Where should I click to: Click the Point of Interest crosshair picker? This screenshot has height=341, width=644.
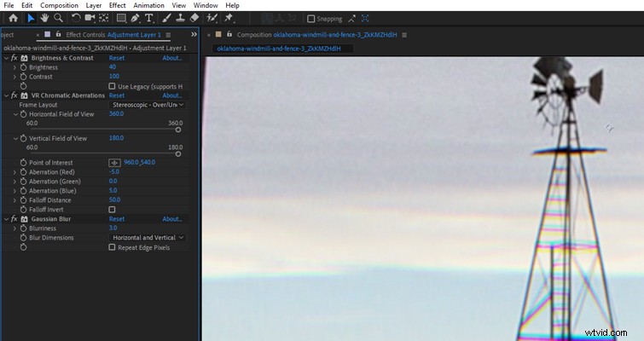pyautogui.click(x=114, y=163)
